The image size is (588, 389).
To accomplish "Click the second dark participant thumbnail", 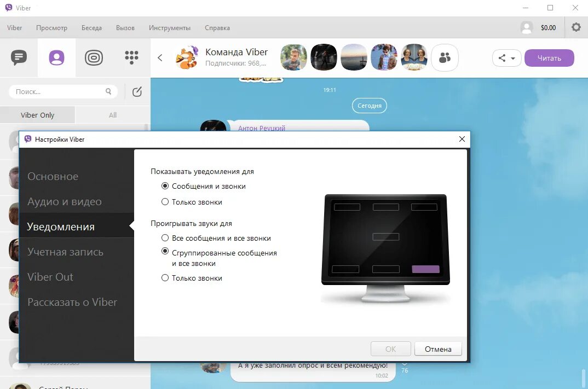I will point(324,57).
